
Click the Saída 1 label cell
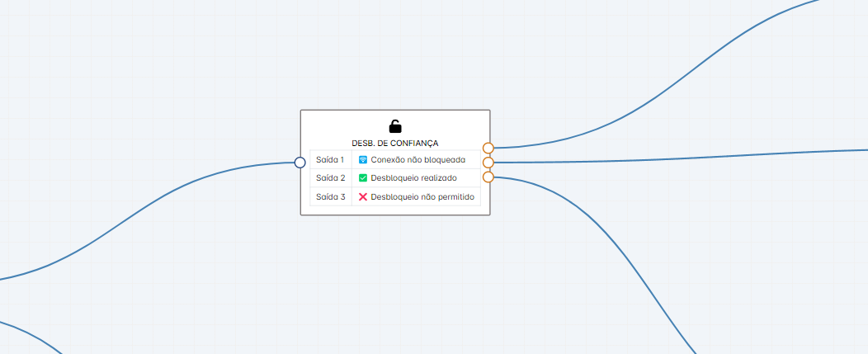pos(330,160)
